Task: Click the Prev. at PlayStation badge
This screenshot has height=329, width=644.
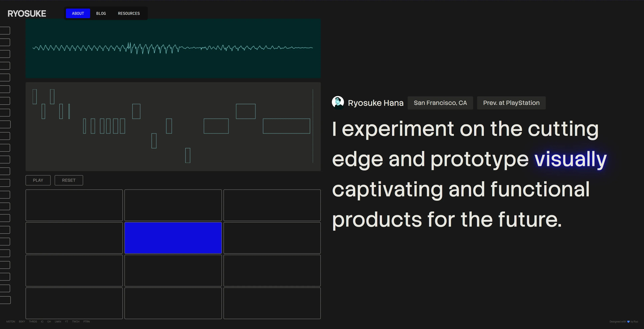Action: click(511, 103)
